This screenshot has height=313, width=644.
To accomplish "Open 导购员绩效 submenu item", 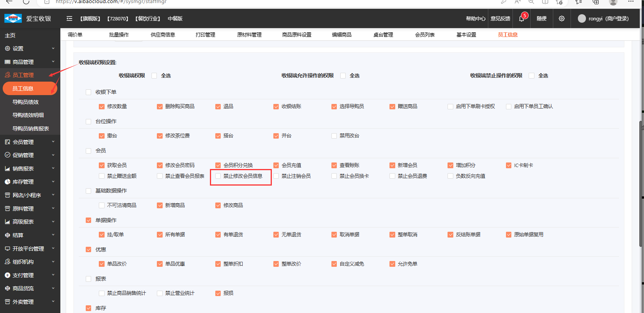I will pos(26,102).
